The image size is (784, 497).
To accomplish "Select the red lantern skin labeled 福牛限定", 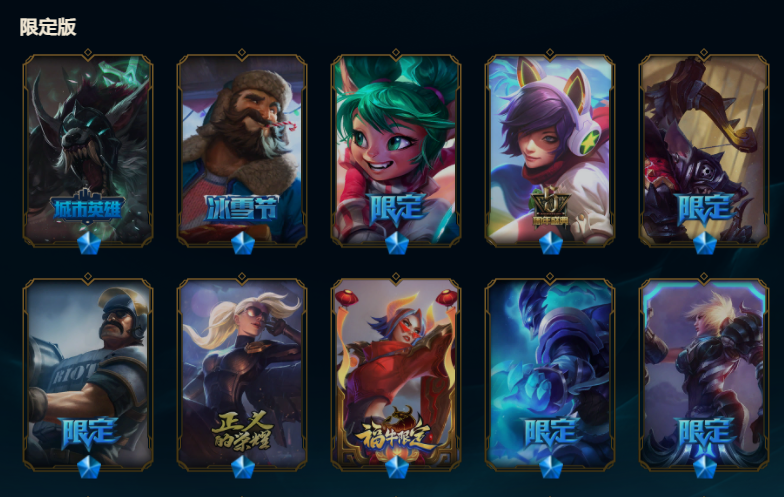I will [x=396, y=374].
